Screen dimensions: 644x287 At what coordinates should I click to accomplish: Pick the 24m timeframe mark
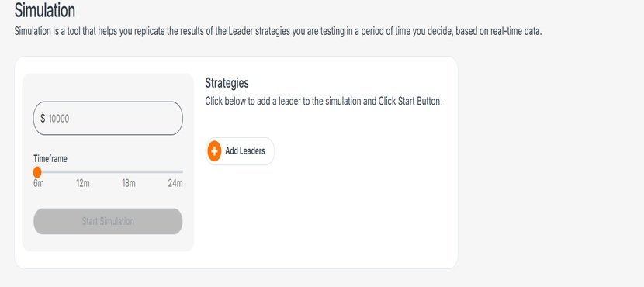[175, 183]
